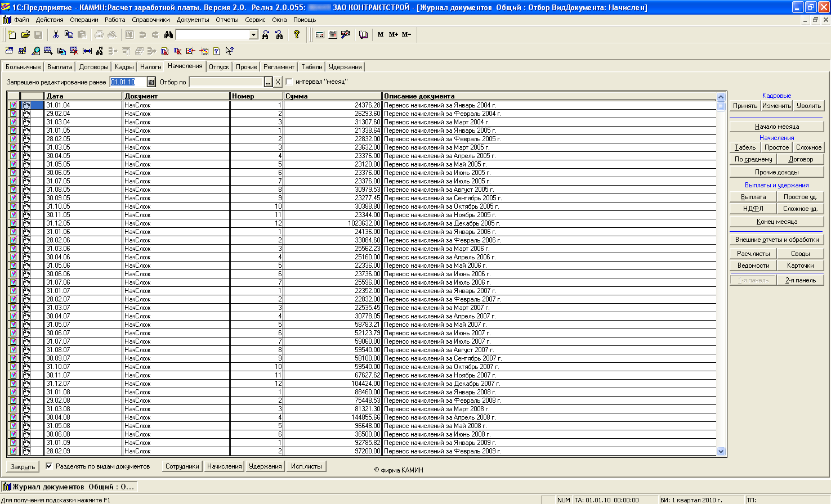The width and height of the screenshot is (831, 504).
Task: Click the edit-lock date field 01.01.10
Action: click(128, 82)
